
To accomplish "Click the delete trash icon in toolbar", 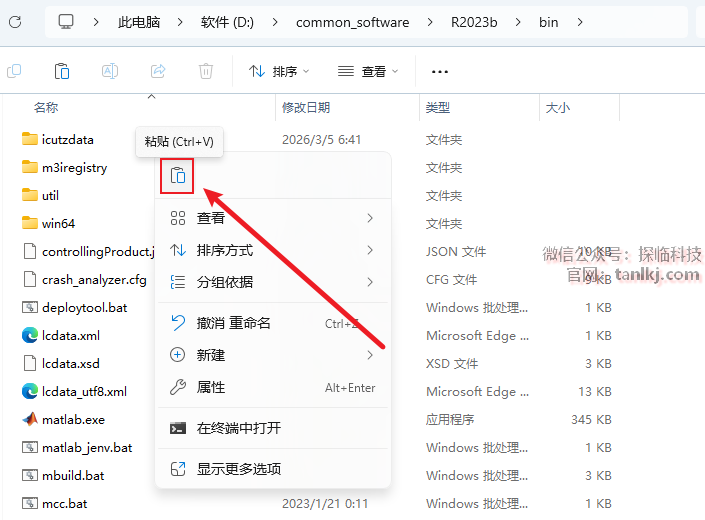I will 206,71.
